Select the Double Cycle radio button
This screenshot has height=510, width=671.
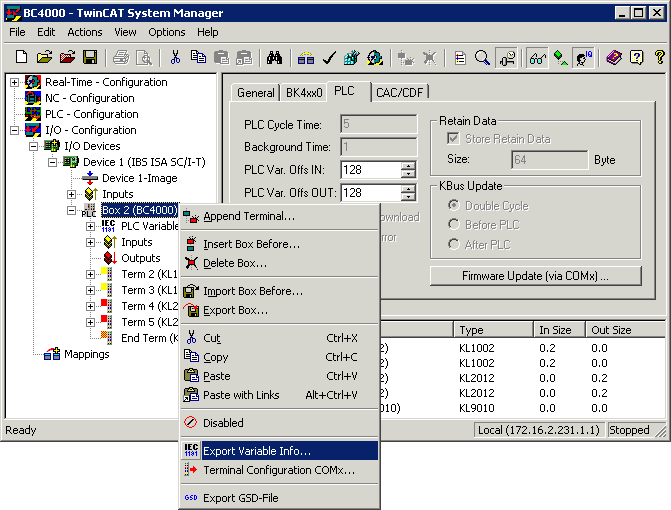click(454, 205)
